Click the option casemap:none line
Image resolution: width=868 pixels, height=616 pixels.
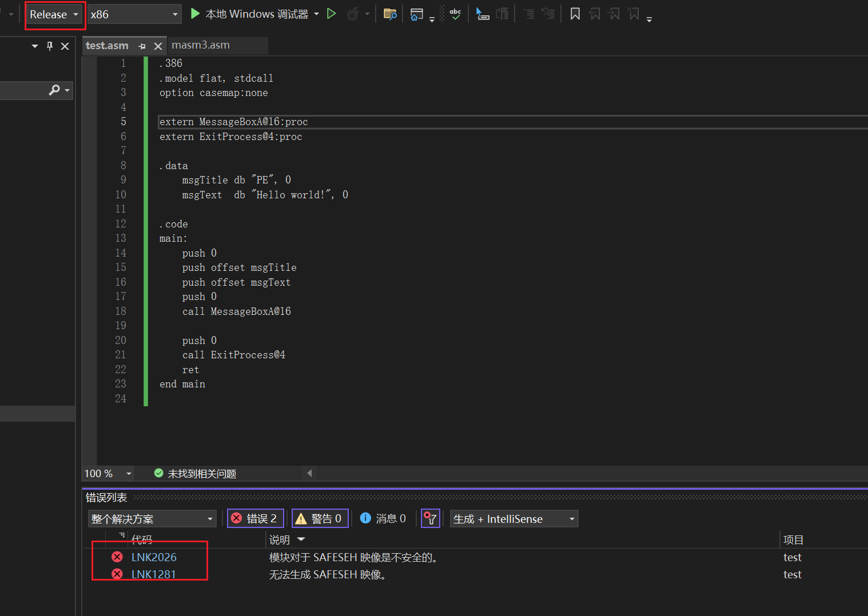(x=214, y=93)
